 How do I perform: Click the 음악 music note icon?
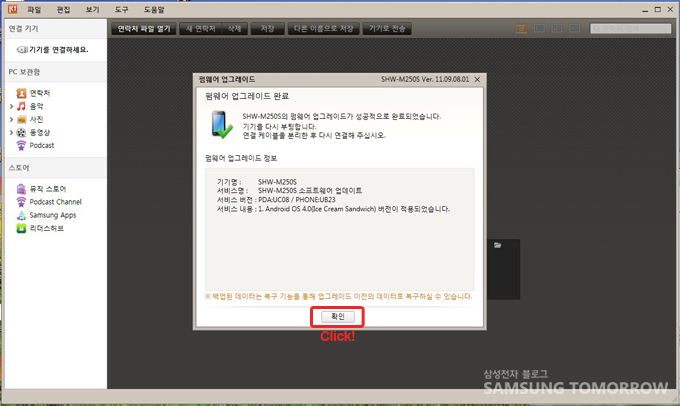coord(21,106)
